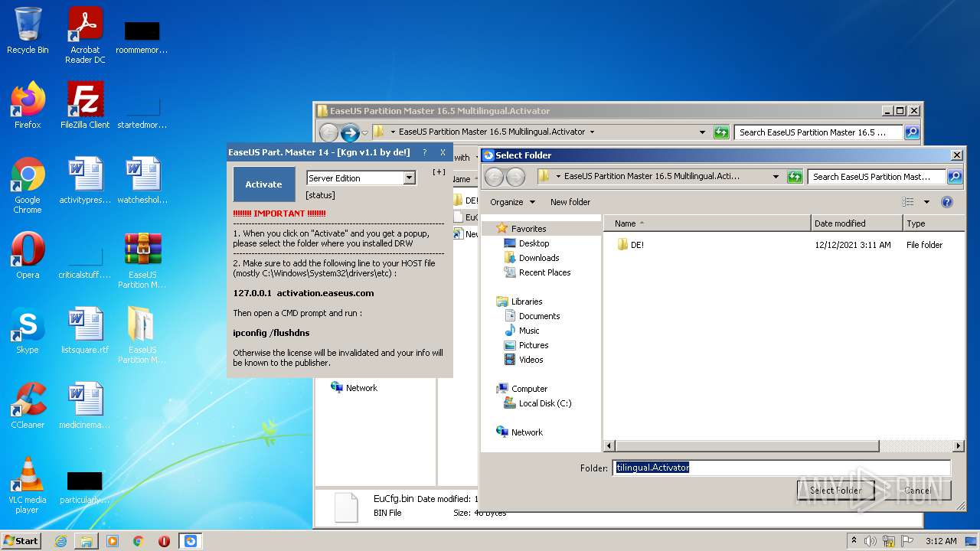This screenshot has width=980, height=551.
Task: Click volume icon in system tray
Action: click(871, 541)
